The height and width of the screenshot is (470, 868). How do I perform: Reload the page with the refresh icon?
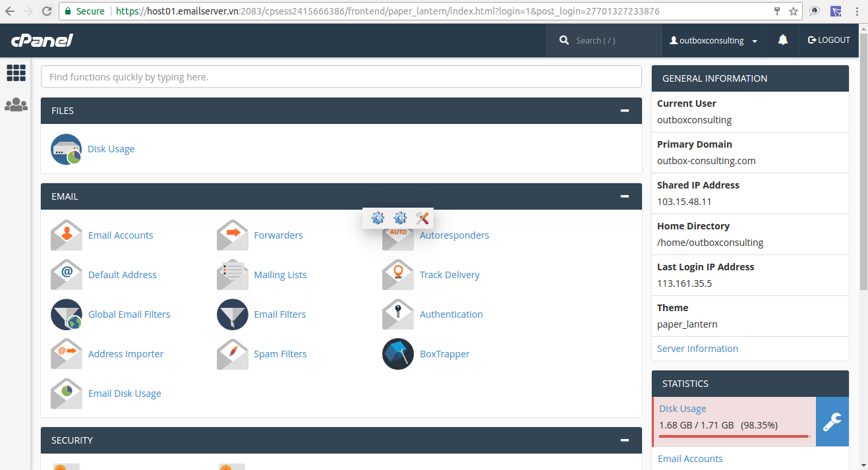coord(47,11)
